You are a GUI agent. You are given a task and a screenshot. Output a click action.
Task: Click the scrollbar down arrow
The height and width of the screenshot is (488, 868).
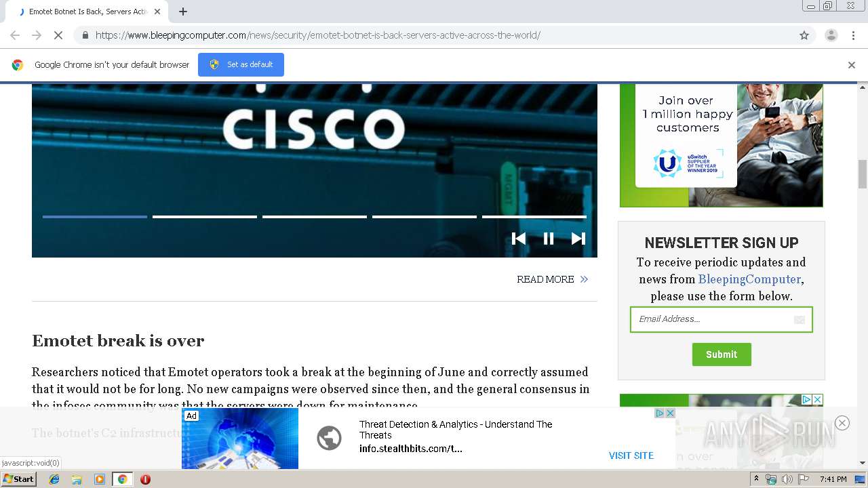(x=863, y=464)
